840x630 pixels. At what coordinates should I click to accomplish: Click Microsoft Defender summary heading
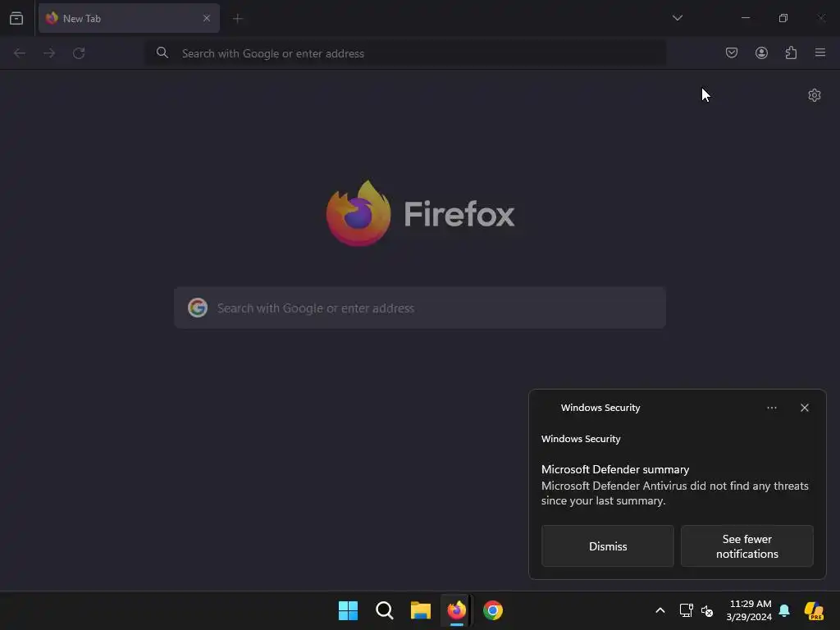(x=615, y=469)
